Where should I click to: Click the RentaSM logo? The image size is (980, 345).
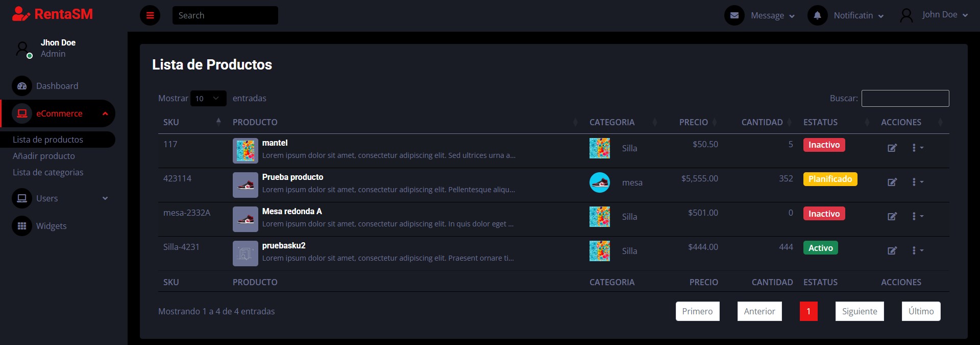point(53,14)
